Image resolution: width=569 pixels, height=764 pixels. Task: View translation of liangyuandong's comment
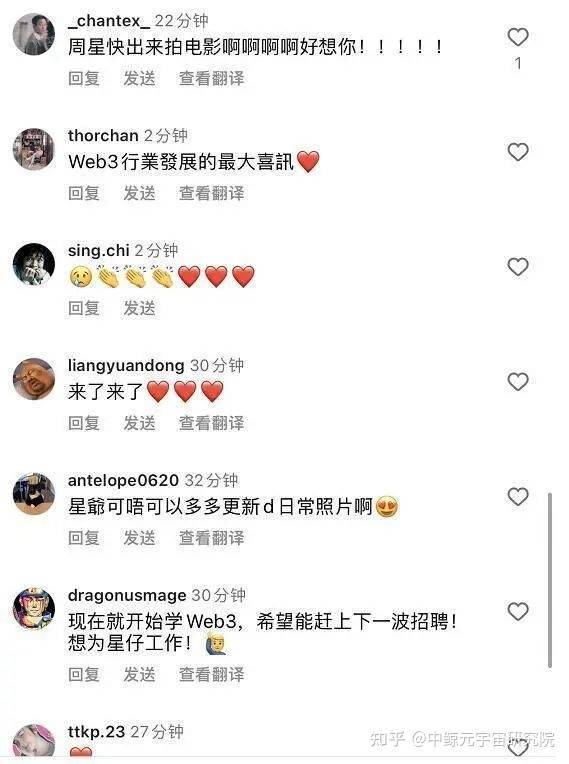(x=211, y=423)
